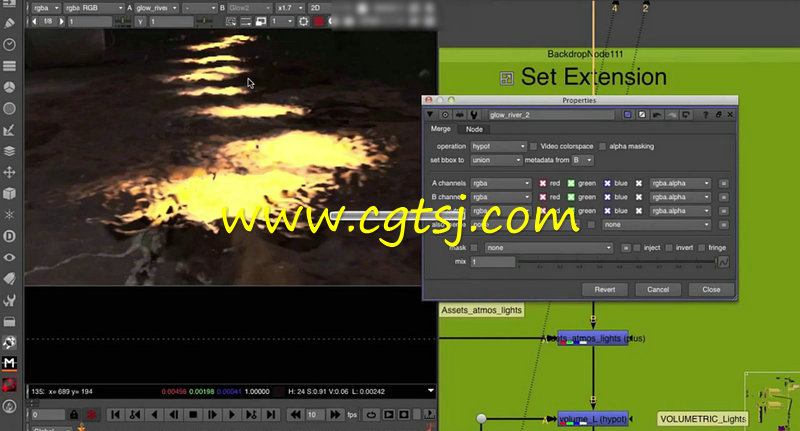Lock the frame range with padlock icon

tap(74, 415)
